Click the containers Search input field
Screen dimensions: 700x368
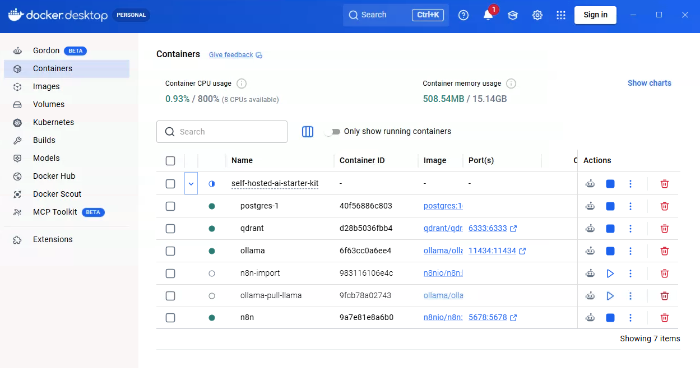tap(222, 131)
